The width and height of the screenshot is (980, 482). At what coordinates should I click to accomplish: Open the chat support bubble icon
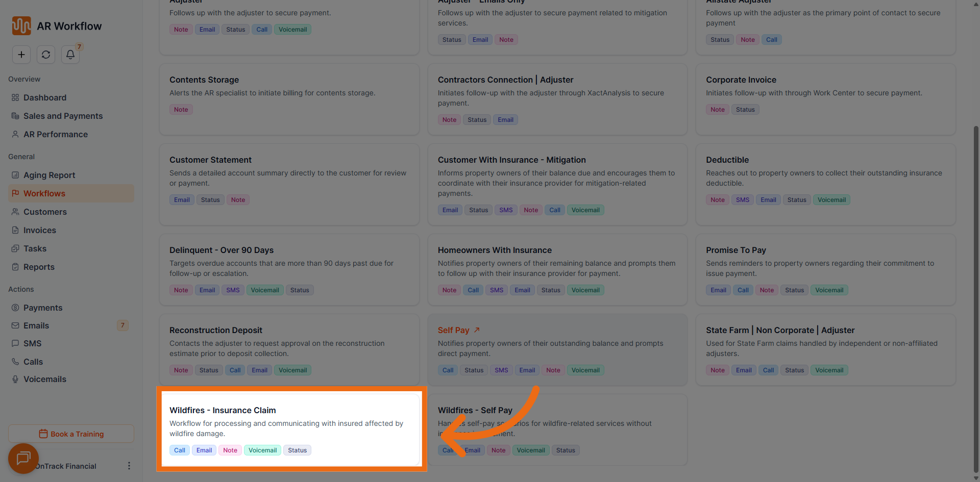click(23, 459)
